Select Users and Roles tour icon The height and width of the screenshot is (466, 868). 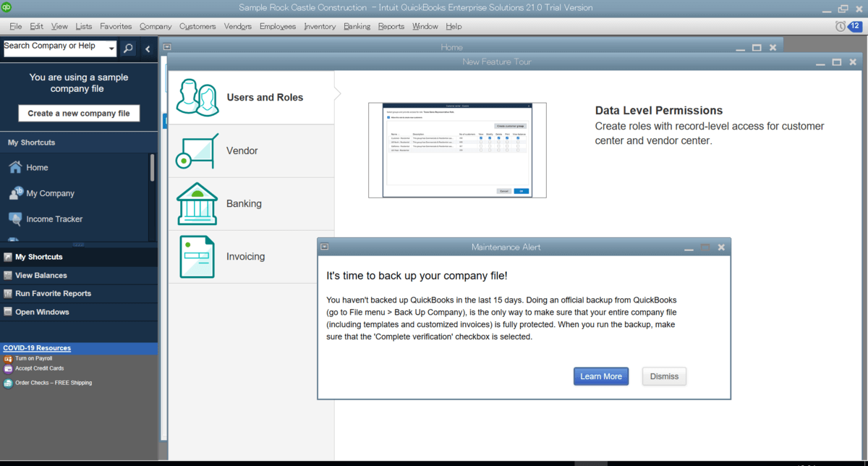click(197, 97)
